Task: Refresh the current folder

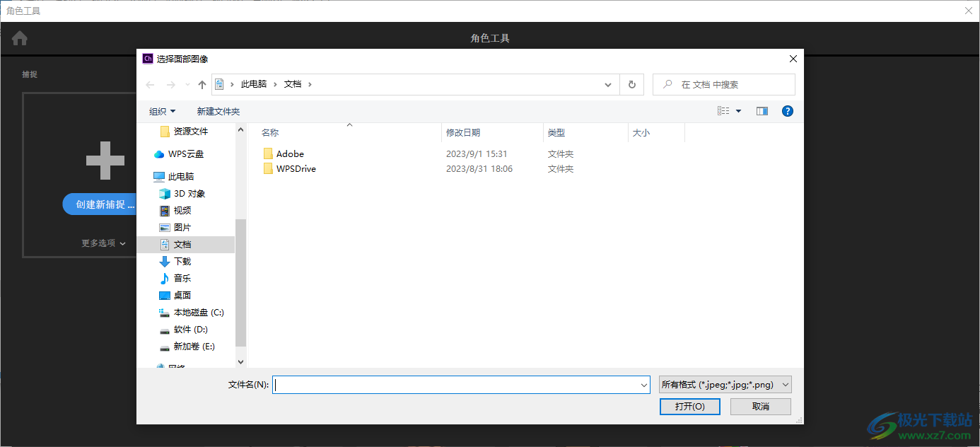Action: tap(631, 84)
